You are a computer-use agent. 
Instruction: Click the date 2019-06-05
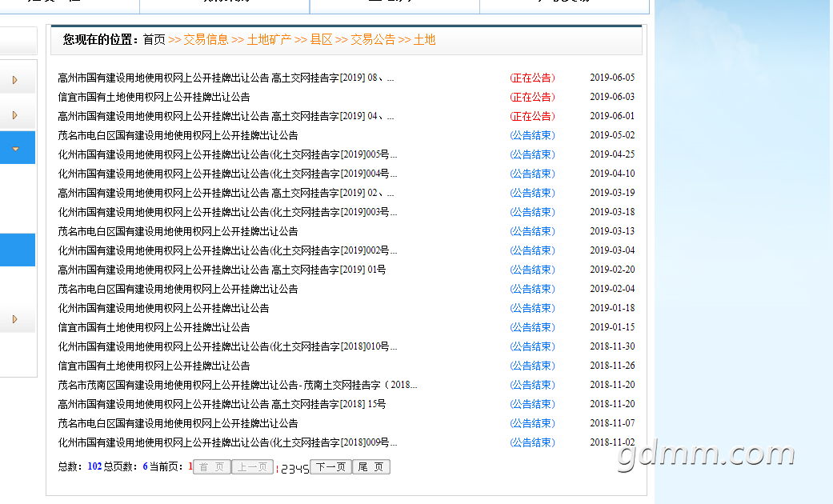click(x=612, y=78)
